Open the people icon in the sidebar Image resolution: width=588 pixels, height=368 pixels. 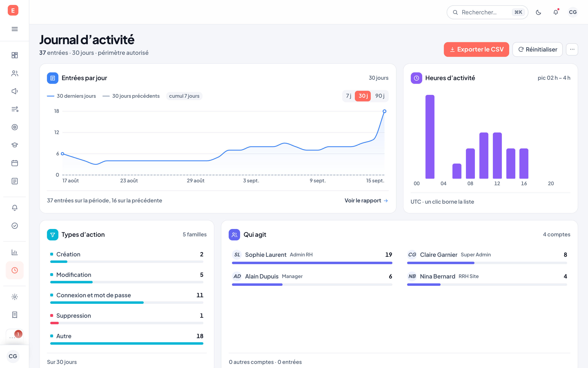click(x=14, y=73)
